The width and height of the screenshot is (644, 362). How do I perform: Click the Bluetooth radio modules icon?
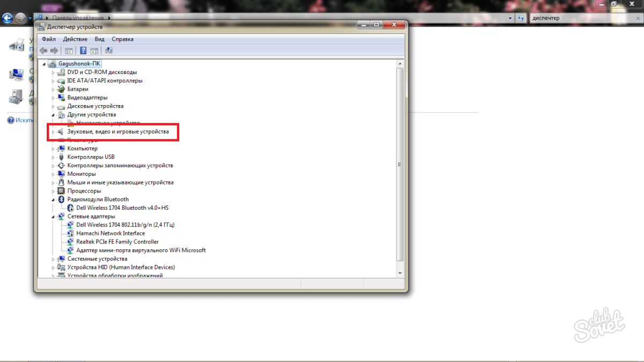tap(61, 200)
